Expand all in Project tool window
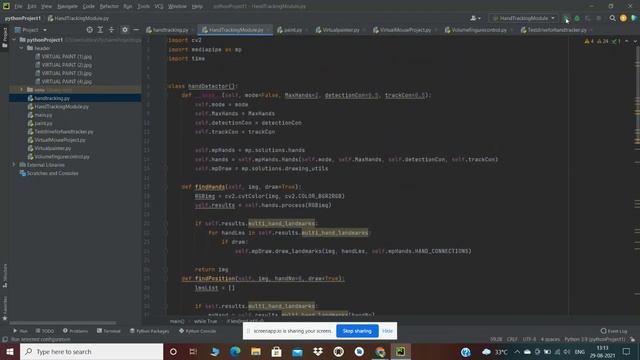Viewport: 640px width, 360px height. [x=100, y=30]
